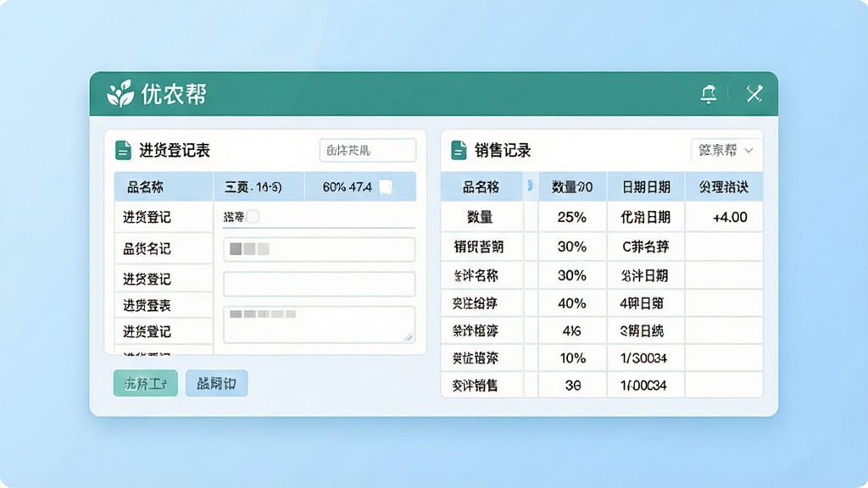Click the 10% cell in the sales table
This screenshot has height=488, width=868.
pos(572,358)
